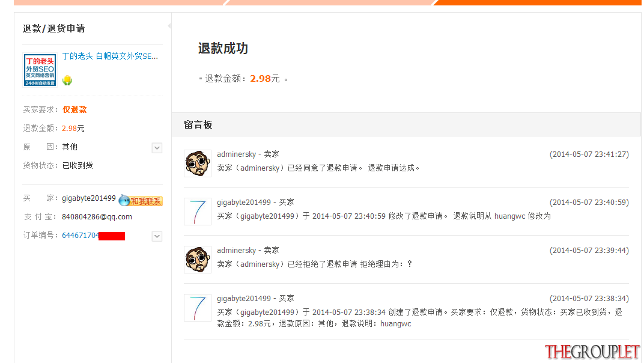This screenshot has height=363, width=644.
Task: Click adminersky avatar on 23:39:44 message
Action: click(198, 260)
